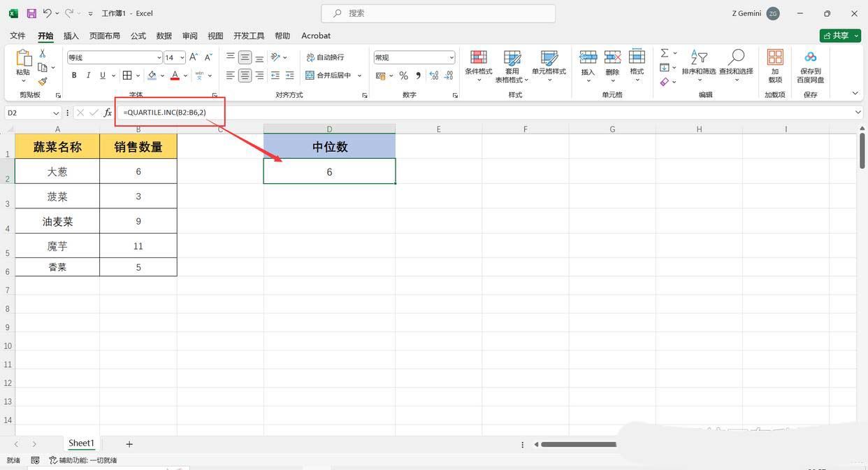Image resolution: width=868 pixels, height=470 pixels.
Task: Click the Cut scissors icon
Action: pyautogui.click(x=43, y=53)
